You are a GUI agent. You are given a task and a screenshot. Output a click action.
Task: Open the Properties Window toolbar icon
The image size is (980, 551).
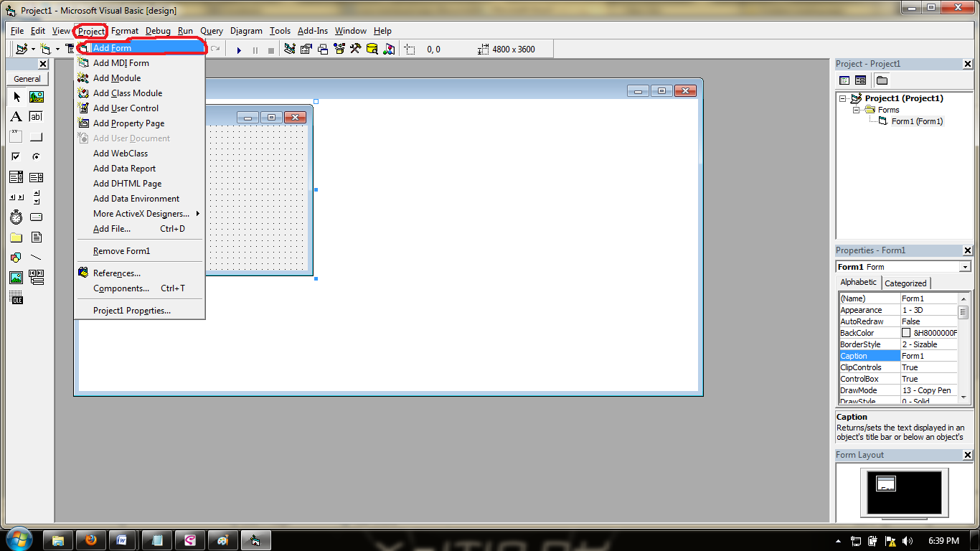click(306, 50)
